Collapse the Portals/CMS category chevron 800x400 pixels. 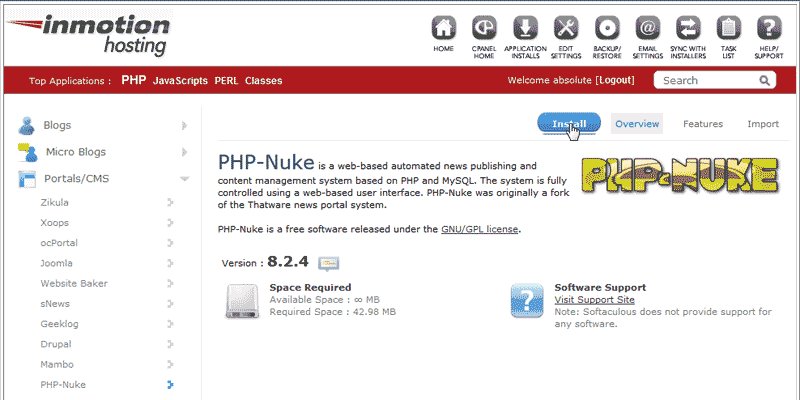[184, 179]
